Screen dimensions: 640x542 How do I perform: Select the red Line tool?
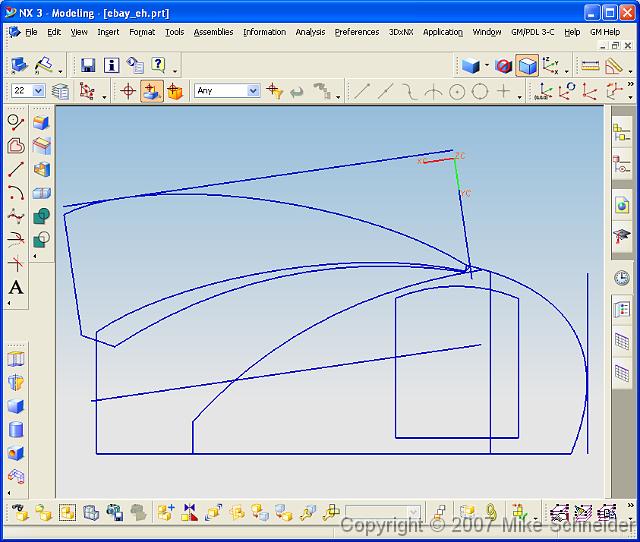coord(16,169)
